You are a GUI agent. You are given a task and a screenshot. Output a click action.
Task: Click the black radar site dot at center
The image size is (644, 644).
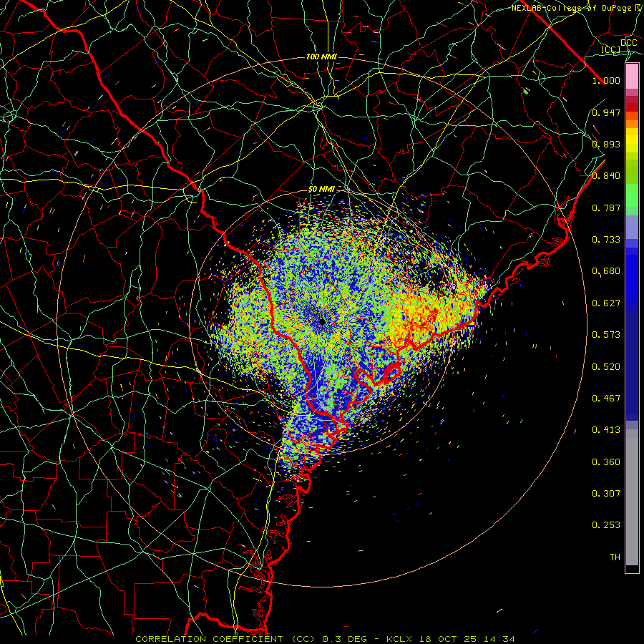323,321
